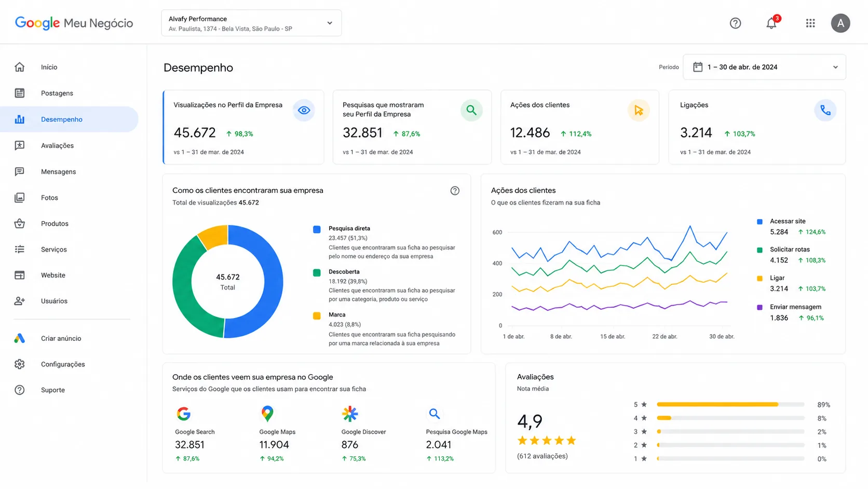This screenshot has width=868, height=489.
Task: Click the 5 star rating progress bar
Action: pos(730,404)
